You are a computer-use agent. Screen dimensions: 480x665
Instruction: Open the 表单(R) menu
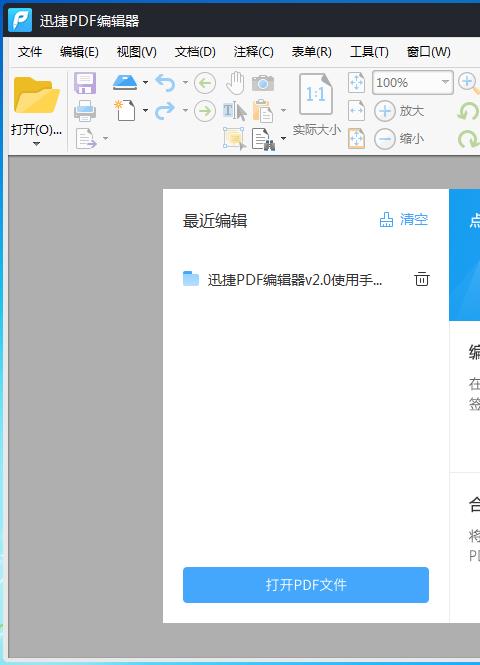coord(312,52)
